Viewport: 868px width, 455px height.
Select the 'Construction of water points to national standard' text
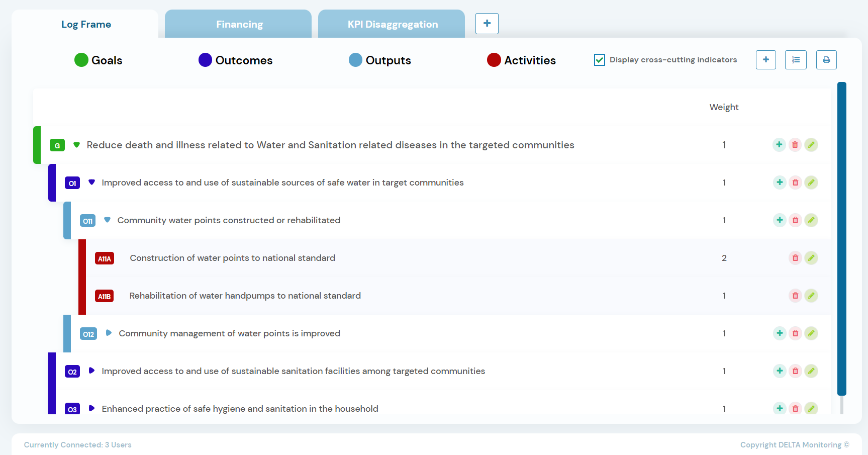tap(232, 258)
